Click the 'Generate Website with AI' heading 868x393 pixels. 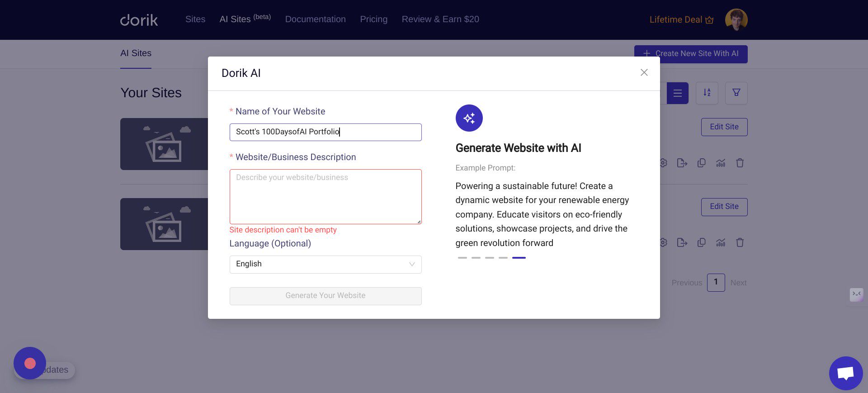518,148
